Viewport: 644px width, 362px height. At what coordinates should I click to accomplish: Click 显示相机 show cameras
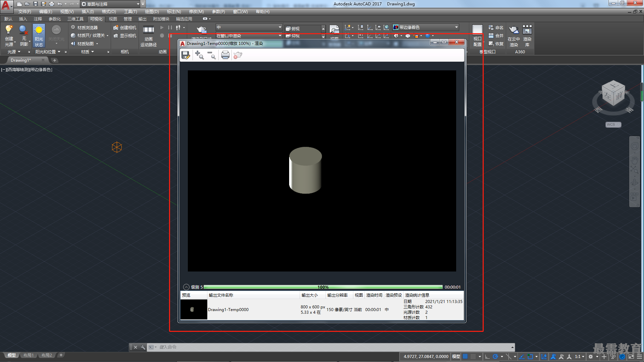(x=125, y=36)
